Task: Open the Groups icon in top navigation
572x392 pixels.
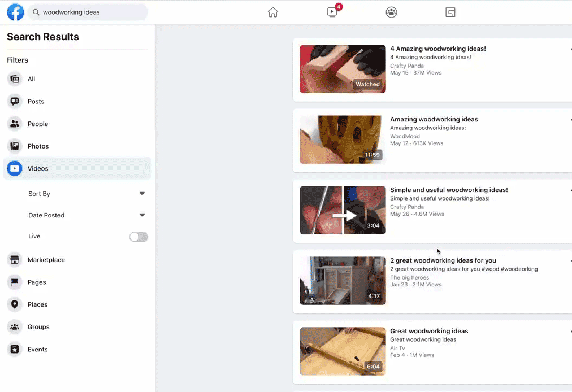Action: click(x=392, y=12)
